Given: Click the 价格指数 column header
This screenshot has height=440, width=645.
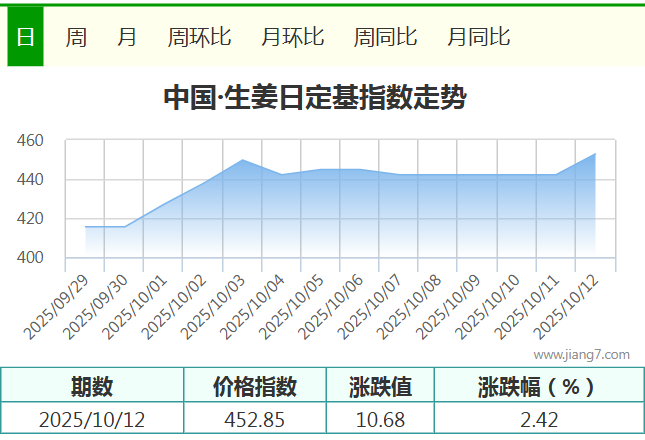Looking at the screenshot, I should click(255, 386).
